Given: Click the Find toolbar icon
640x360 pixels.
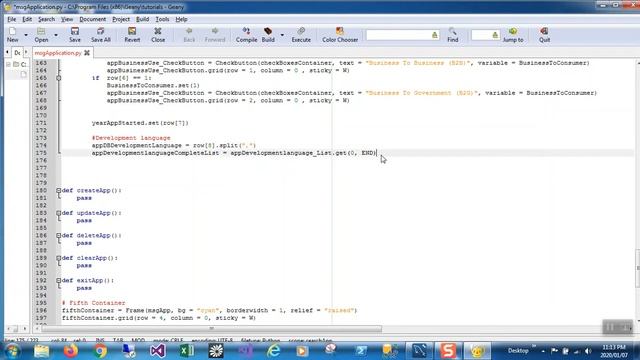Looking at the screenshot, I should (x=452, y=35).
